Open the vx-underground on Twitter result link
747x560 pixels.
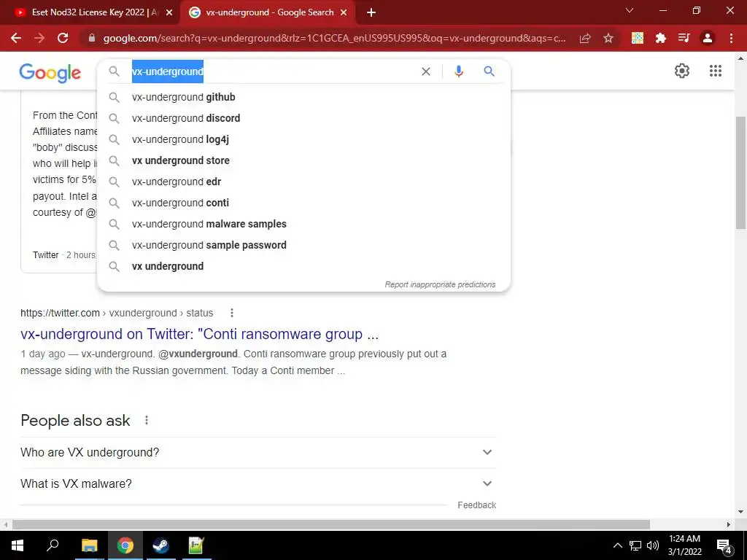(200, 334)
